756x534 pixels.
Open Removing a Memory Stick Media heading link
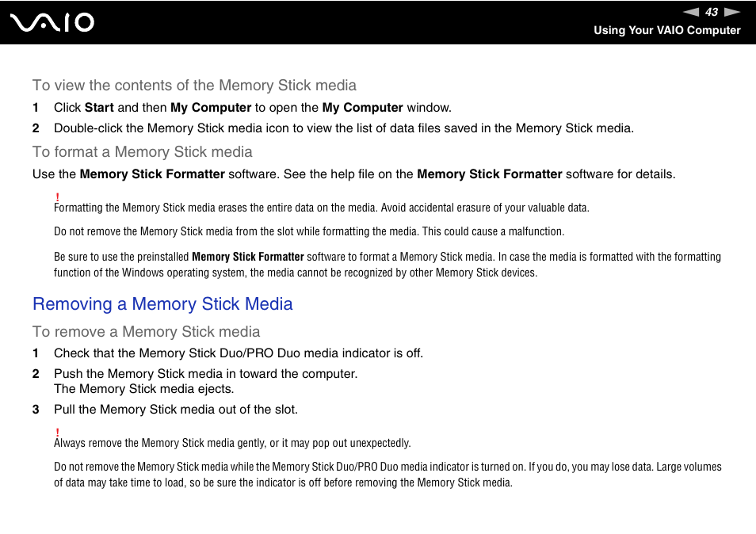[162, 304]
